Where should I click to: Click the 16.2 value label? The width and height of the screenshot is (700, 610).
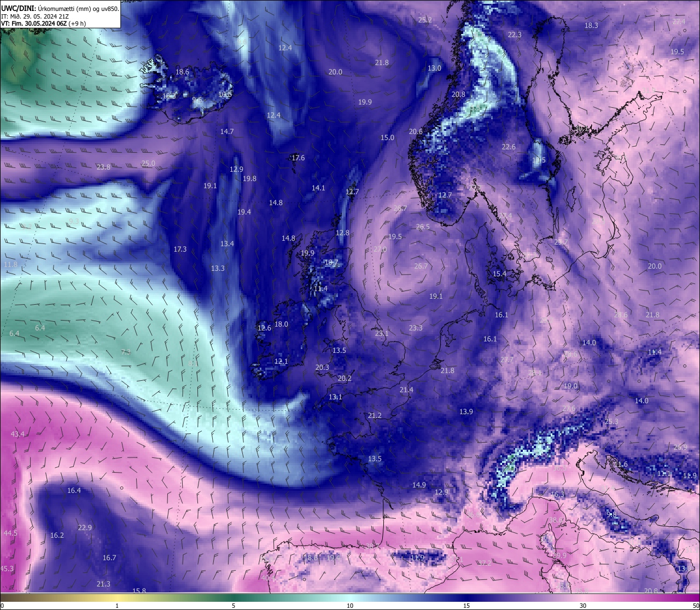(57, 535)
